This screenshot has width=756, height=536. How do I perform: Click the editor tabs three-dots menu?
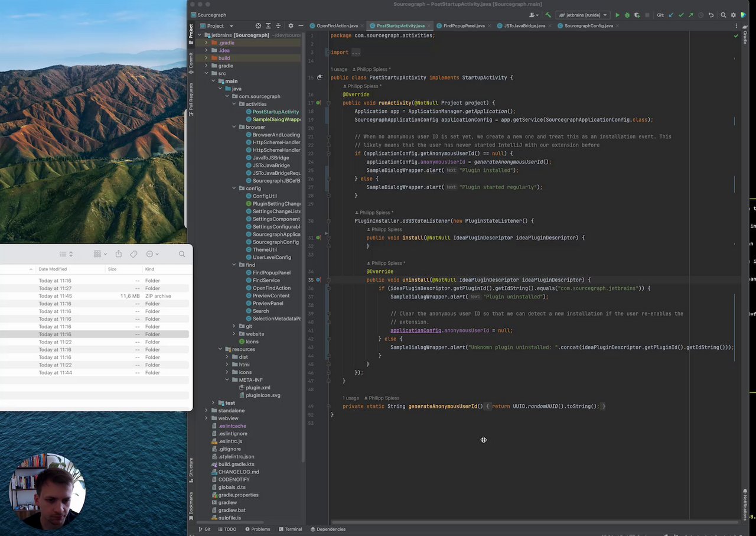point(735,26)
